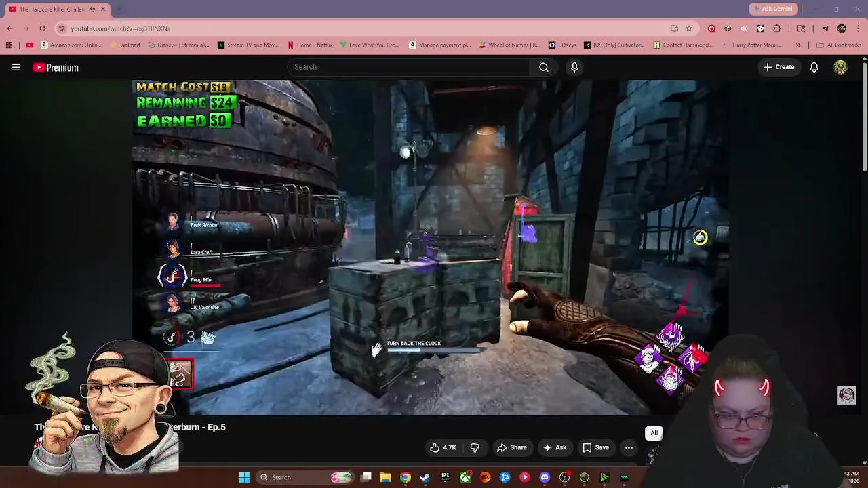Open Stream TV and Mov... bookmark
Screen dimensions: 868x488
(x=248, y=45)
